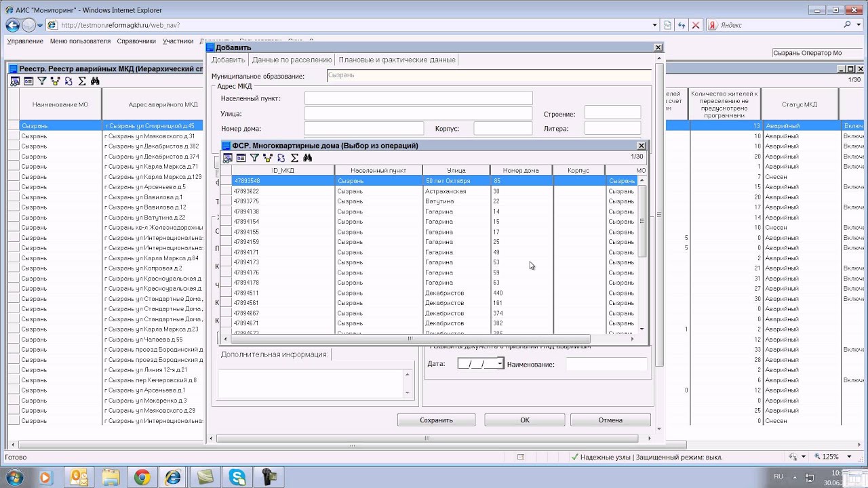Sort by the ID_МКД column header

tap(283, 170)
